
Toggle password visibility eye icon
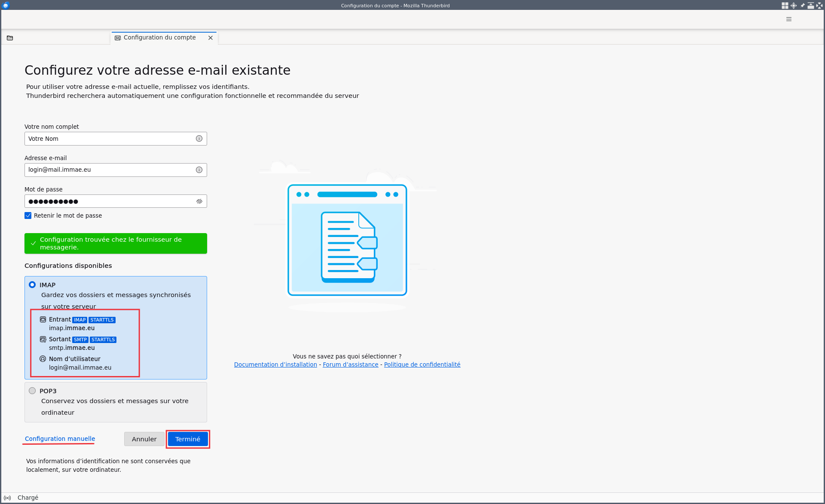tap(199, 201)
